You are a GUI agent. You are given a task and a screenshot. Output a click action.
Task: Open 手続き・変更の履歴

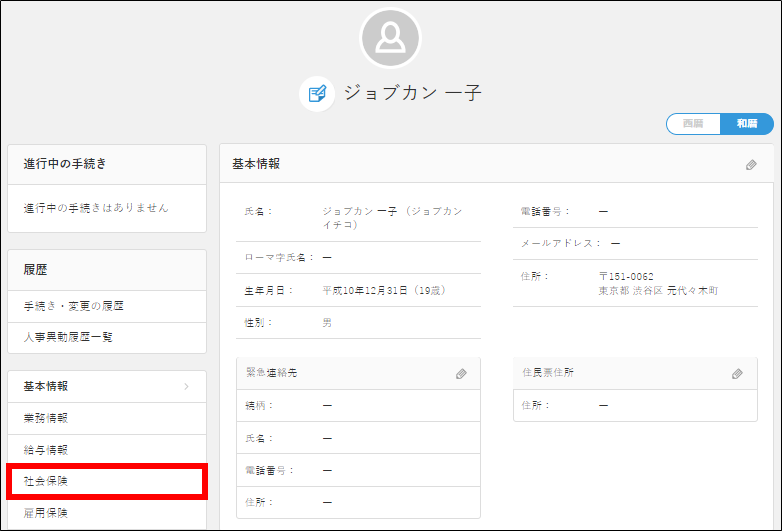(x=74, y=305)
